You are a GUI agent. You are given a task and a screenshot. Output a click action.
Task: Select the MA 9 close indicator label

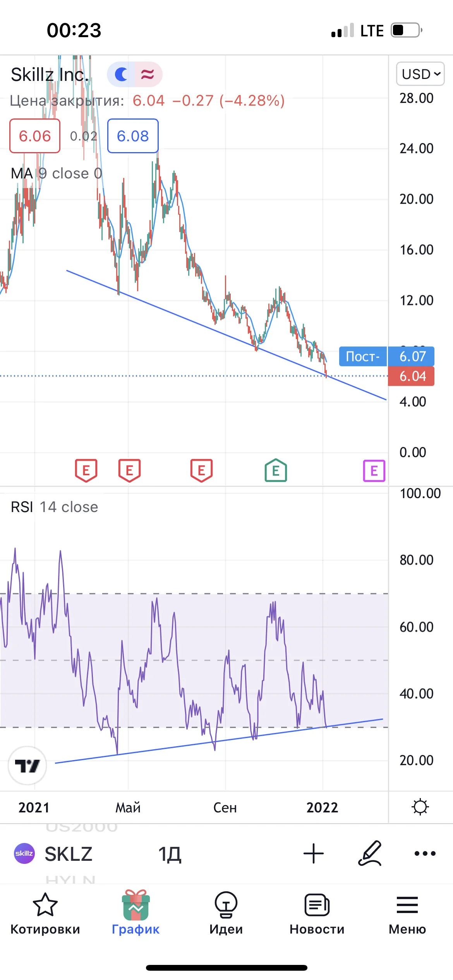(x=57, y=173)
